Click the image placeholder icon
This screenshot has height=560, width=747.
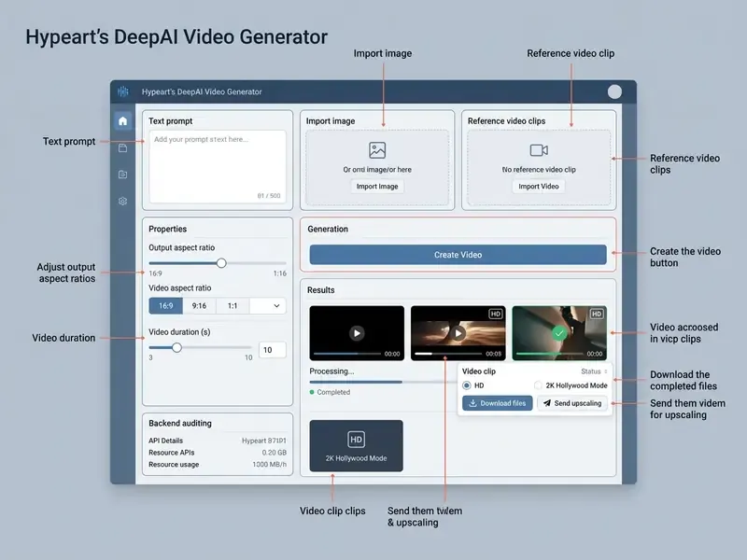click(377, 150)
